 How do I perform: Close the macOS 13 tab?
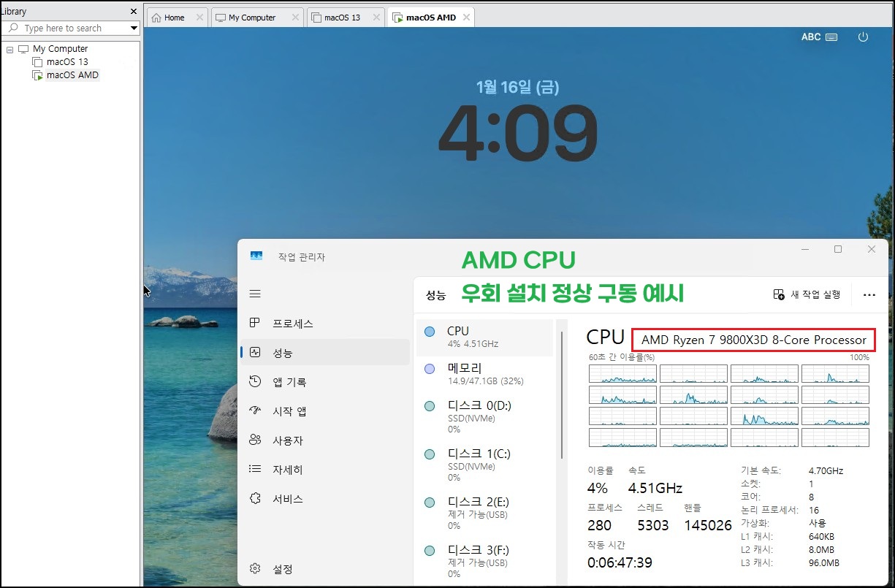(377, 18)
